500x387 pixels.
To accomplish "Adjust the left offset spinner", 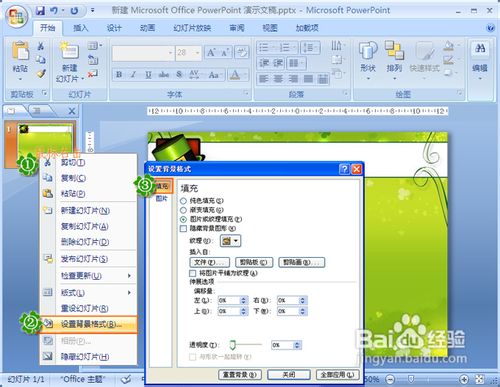I will point(244,301).
